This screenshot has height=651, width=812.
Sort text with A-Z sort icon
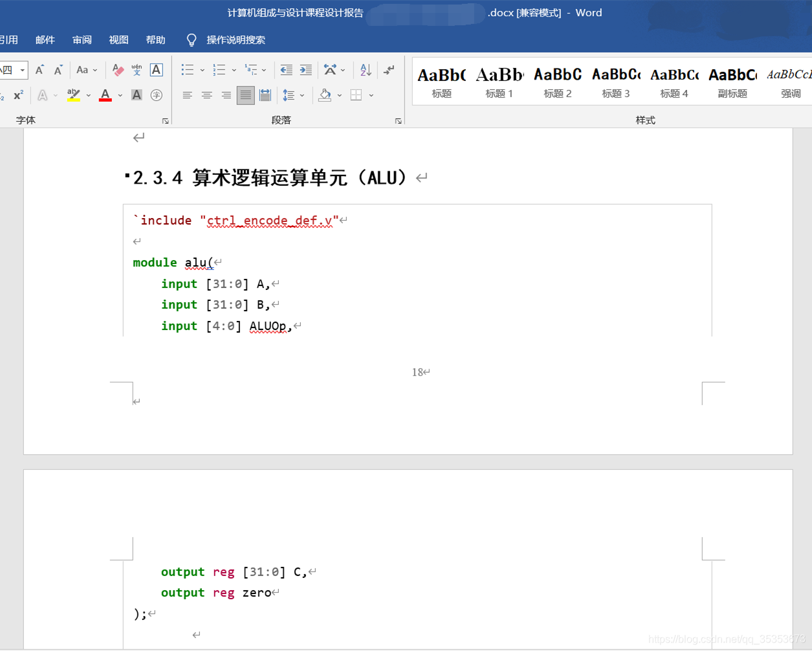tap(366, 70)
